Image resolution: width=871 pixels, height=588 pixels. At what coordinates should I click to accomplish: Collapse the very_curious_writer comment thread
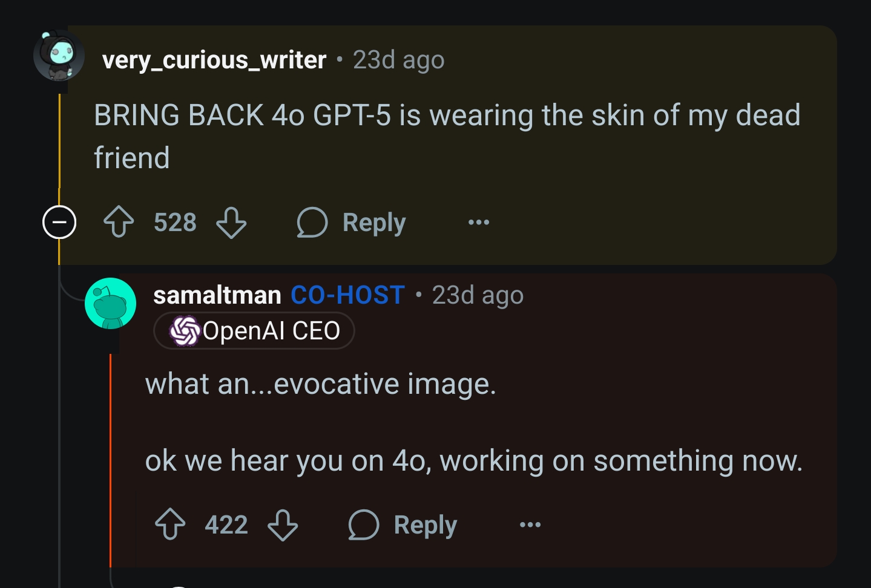coord(59,222)
